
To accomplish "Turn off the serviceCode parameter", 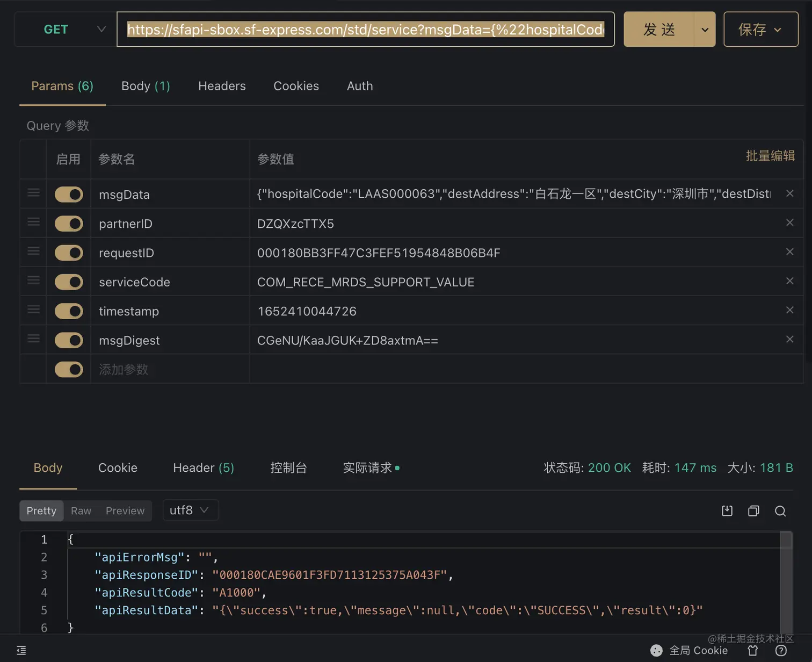I will point(69,282).
